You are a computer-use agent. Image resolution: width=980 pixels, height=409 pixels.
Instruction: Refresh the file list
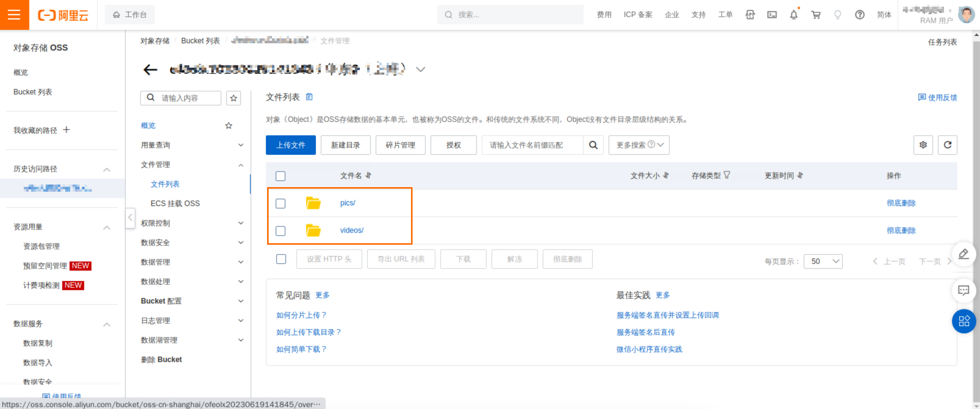coord(947,145)
